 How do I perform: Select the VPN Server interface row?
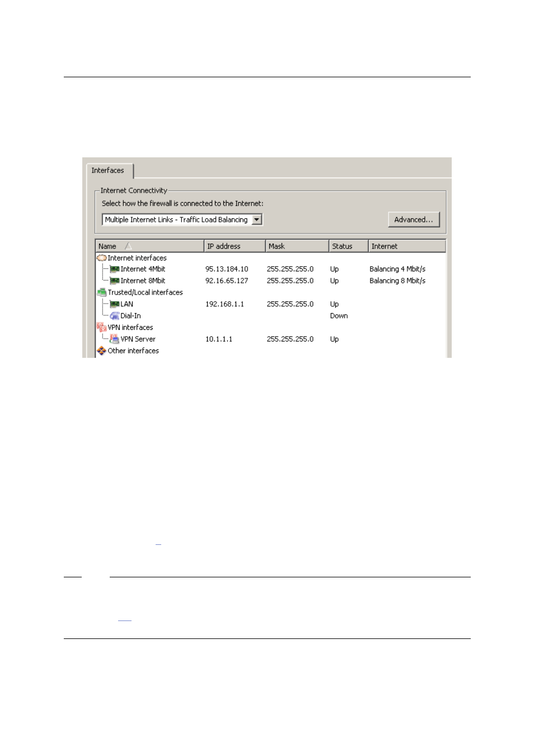tap(271, 339)
